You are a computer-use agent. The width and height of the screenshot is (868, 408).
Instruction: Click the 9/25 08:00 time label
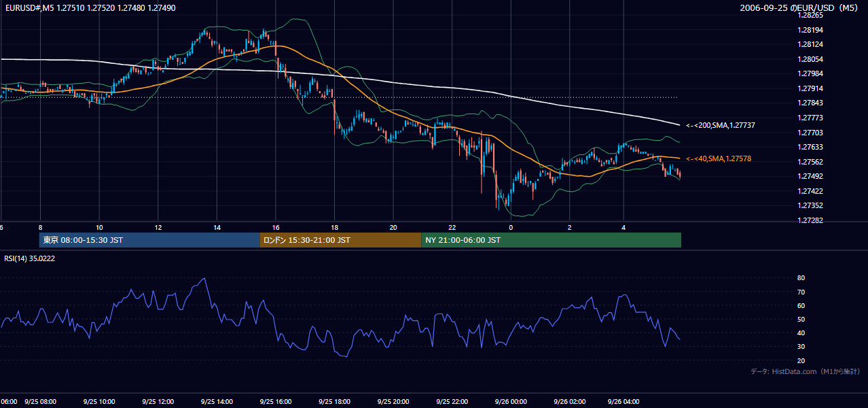click(x=41, y=401)
